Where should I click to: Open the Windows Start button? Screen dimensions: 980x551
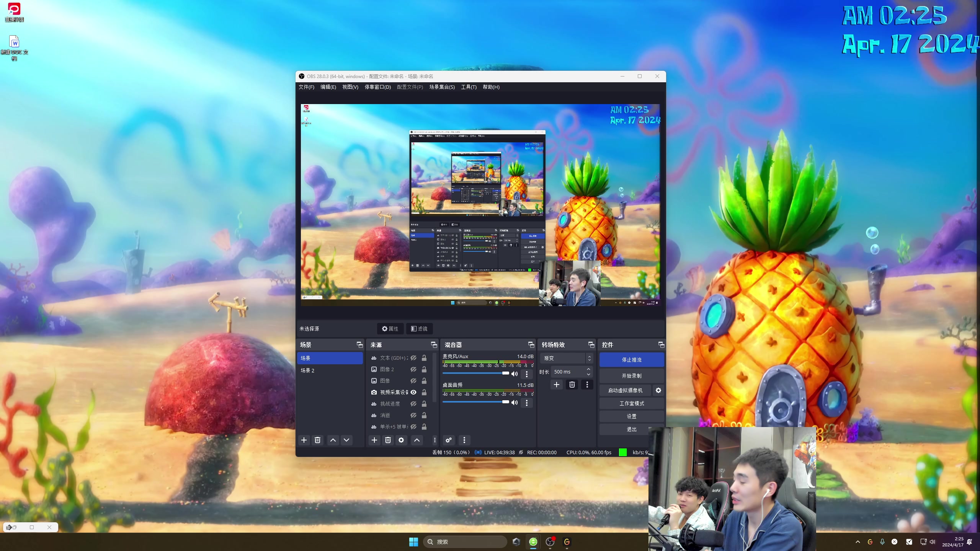(x=413, y=542)
